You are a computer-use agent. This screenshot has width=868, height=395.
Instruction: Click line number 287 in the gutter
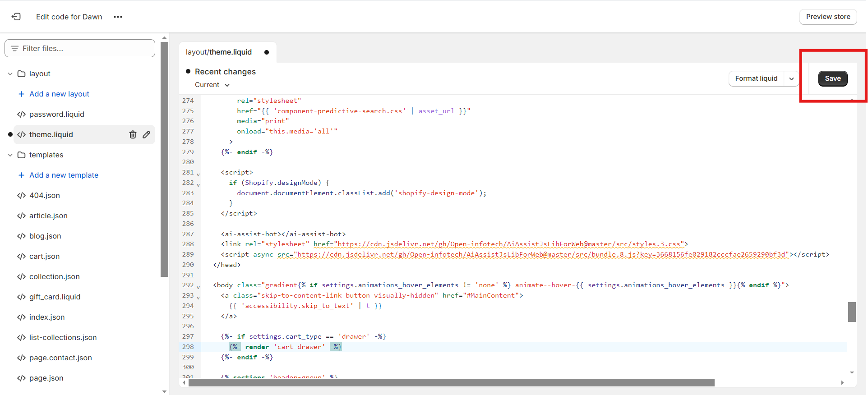pyautogui.click(x=188, y=234)
